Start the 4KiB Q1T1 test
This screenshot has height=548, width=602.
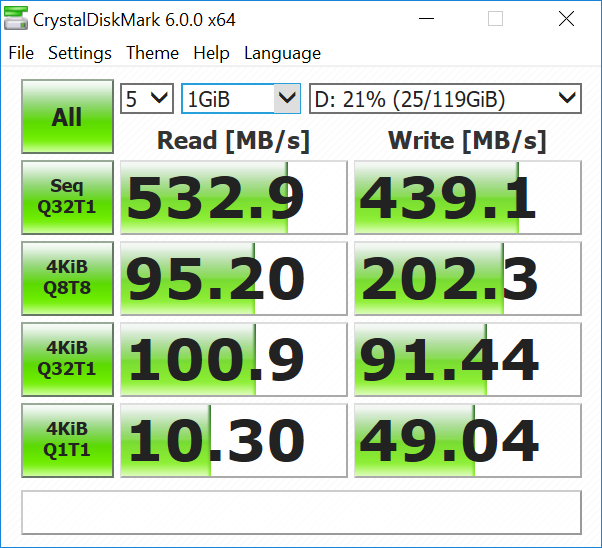pyautogui.click(x=67, y=440)
